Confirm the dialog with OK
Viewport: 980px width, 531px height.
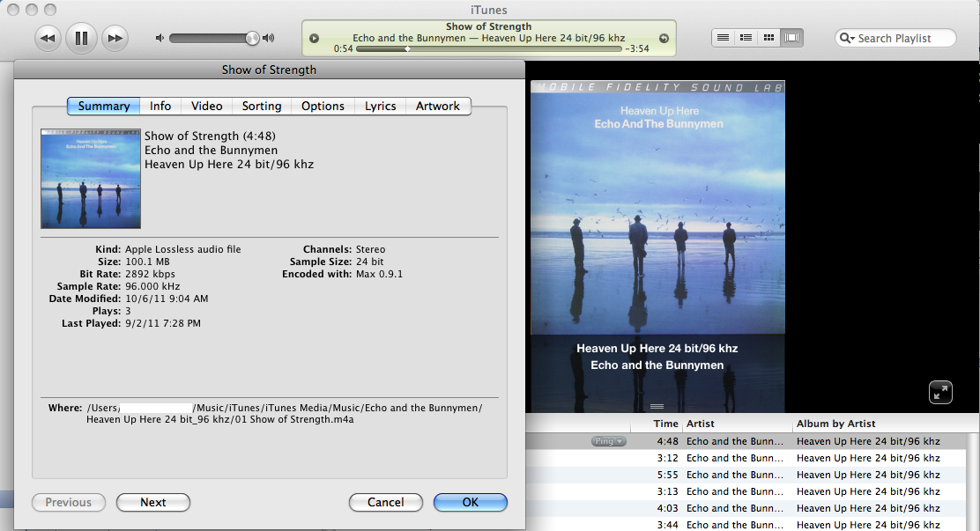(471, 502)
